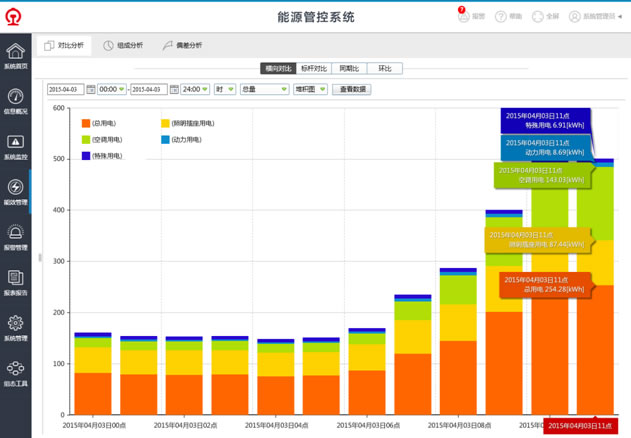Image resolution: width=631 pixels, height=438 pixels.
Task: Open the 总量 dropdown
Action: (x=265, y=89)
